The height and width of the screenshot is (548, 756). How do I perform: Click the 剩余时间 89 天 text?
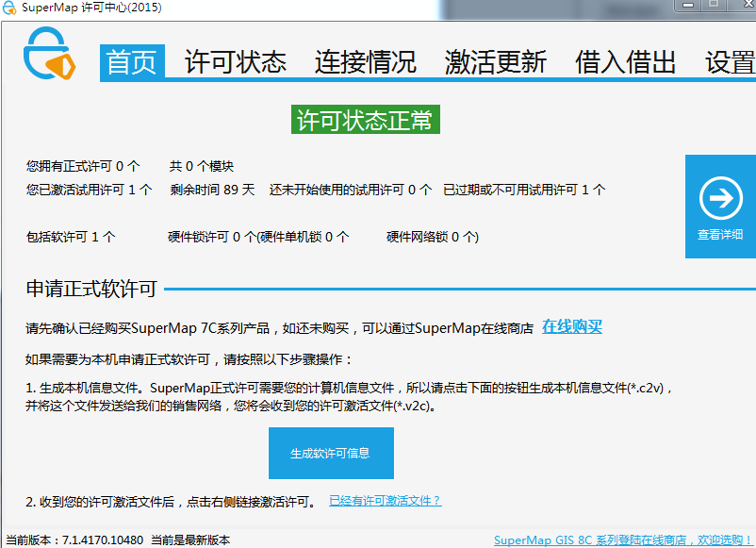click(212, 190)
